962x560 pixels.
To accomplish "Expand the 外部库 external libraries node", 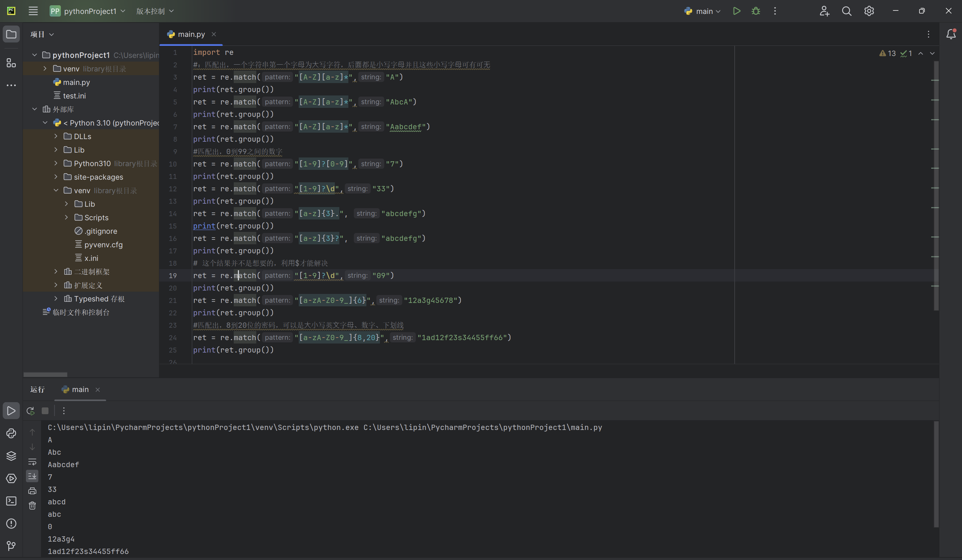I will tap(35, 109).
